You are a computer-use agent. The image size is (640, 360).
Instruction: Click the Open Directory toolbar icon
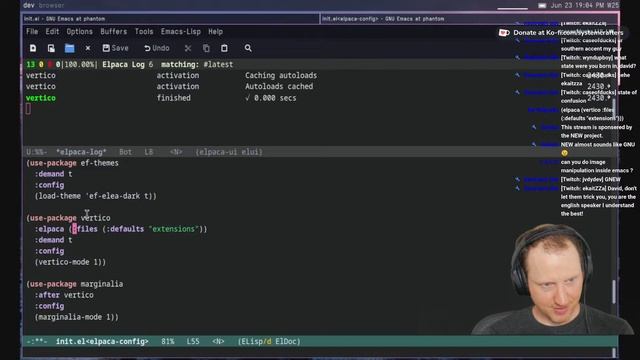pos(51,48)
